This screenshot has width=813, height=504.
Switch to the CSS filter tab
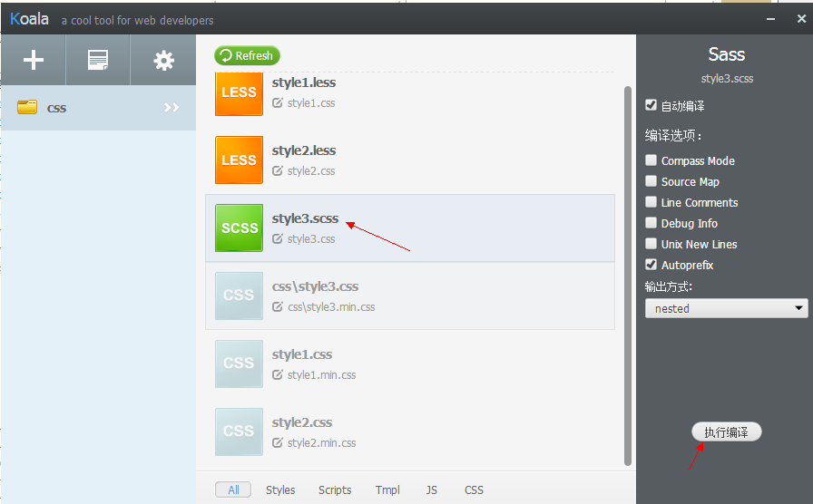(474, 489)
